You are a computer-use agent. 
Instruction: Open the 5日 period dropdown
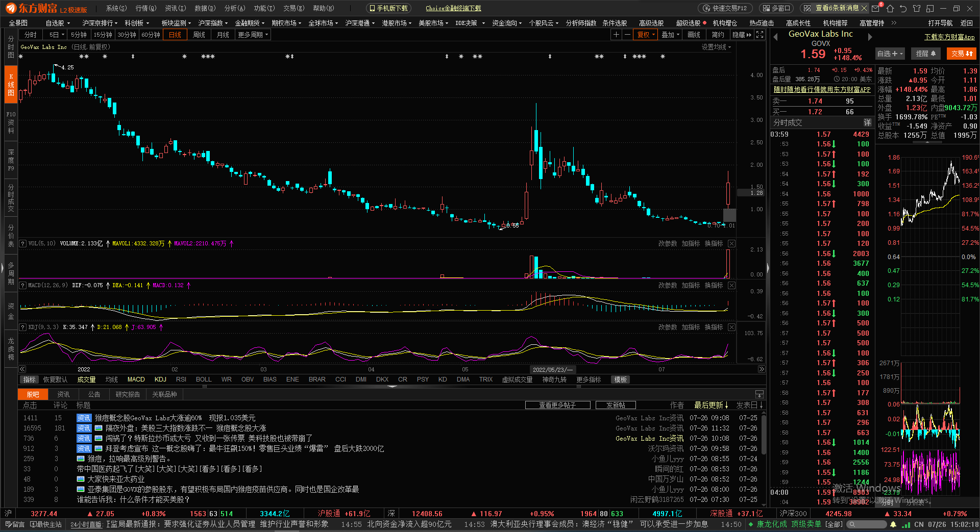56,35
